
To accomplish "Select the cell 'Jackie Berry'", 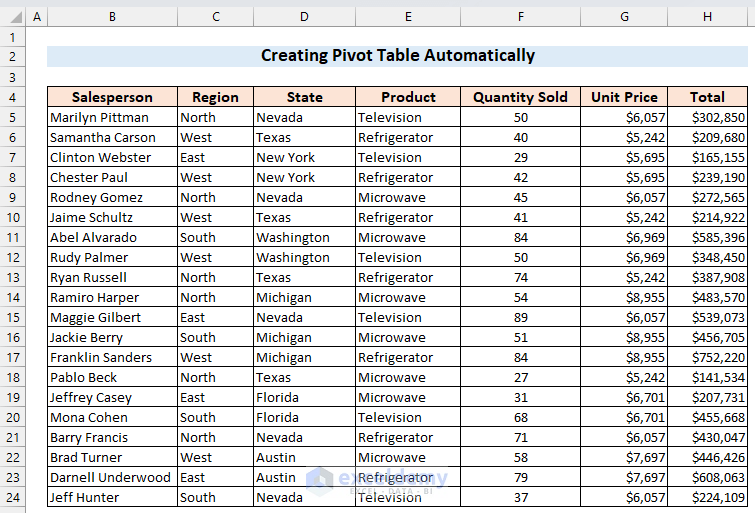I will [x=112, y=337].
